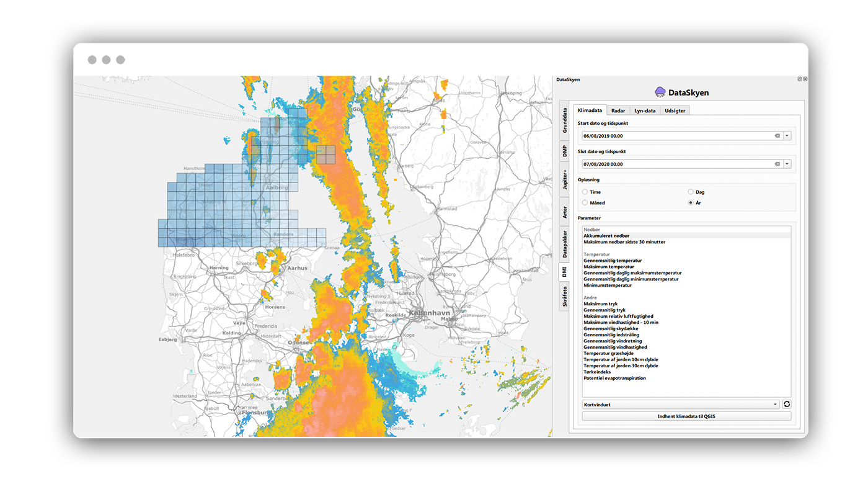Open the end date calendar dropdown
Viewport: 868px width, 489px height.
coord(787,164)
